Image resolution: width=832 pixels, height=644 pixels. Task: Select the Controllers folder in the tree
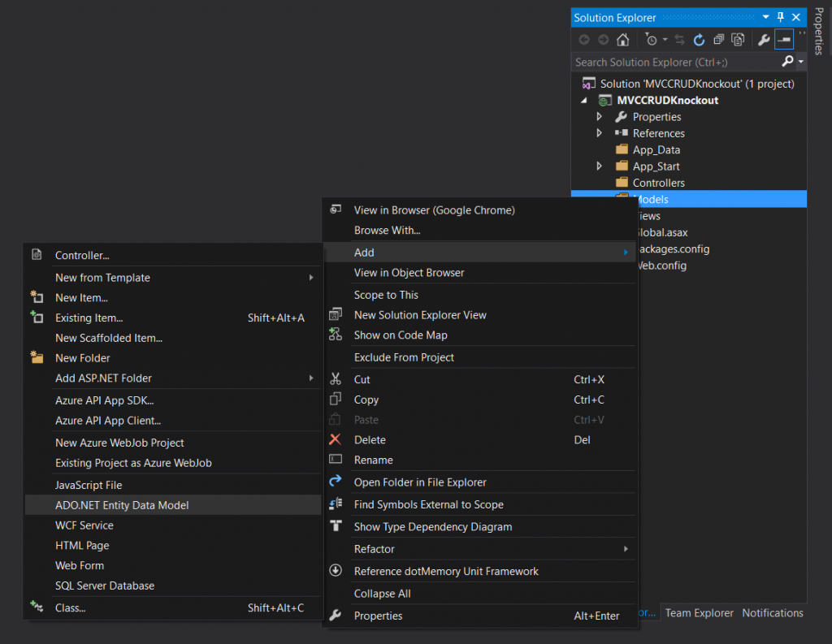[658, 183]
